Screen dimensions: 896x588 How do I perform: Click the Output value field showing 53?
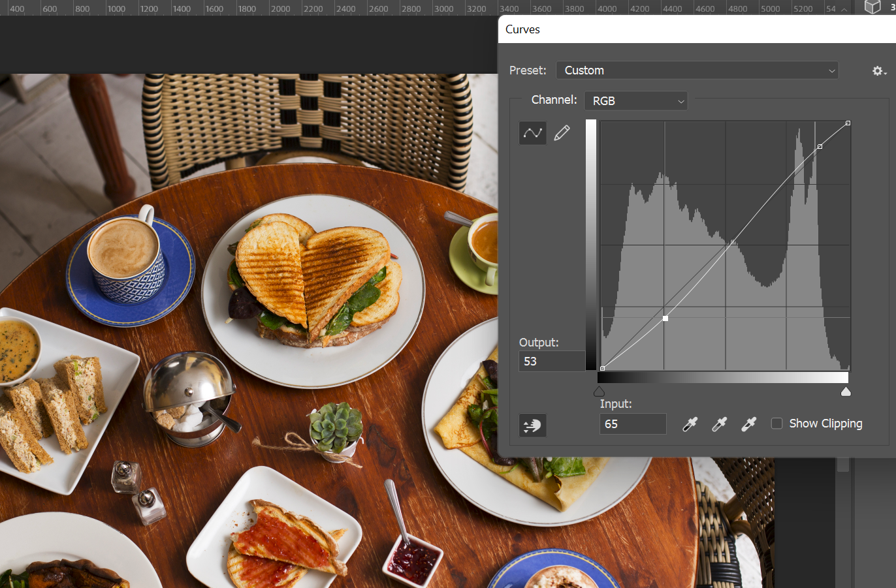552,361
